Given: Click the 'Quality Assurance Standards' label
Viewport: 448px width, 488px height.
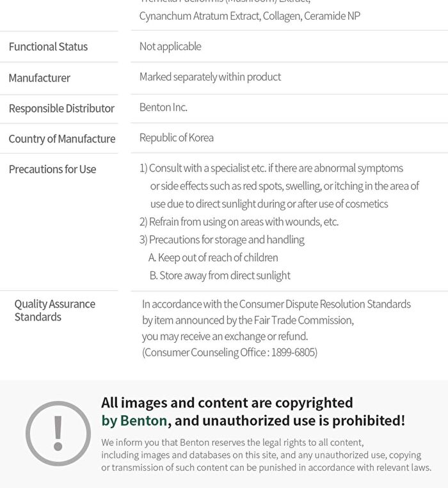Looking at the screenshot, I should pos(55,310).
